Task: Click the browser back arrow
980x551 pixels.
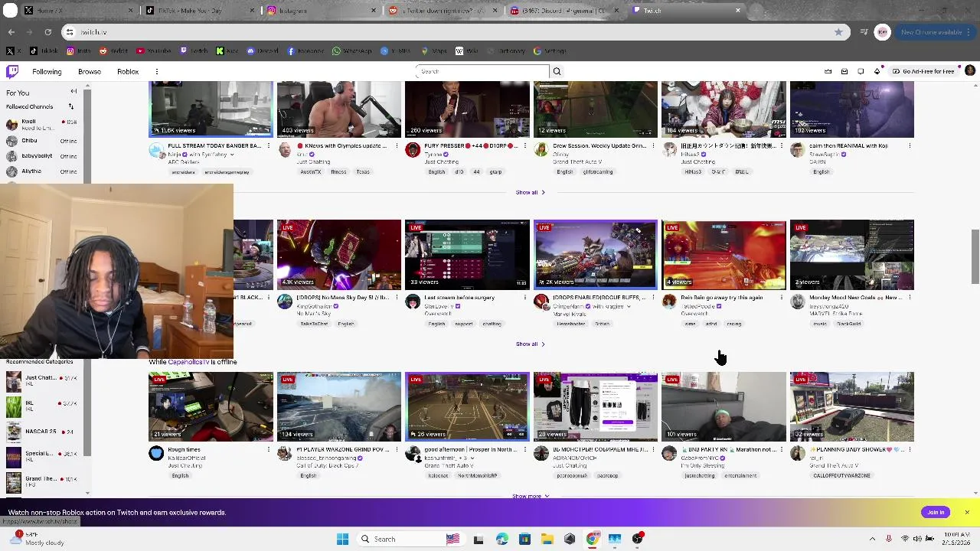Action: (x=11, y=32)
